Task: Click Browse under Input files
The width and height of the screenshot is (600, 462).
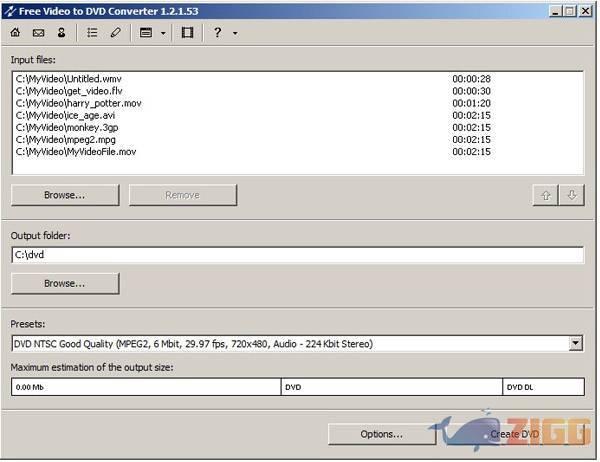Action: coord(65,195)
